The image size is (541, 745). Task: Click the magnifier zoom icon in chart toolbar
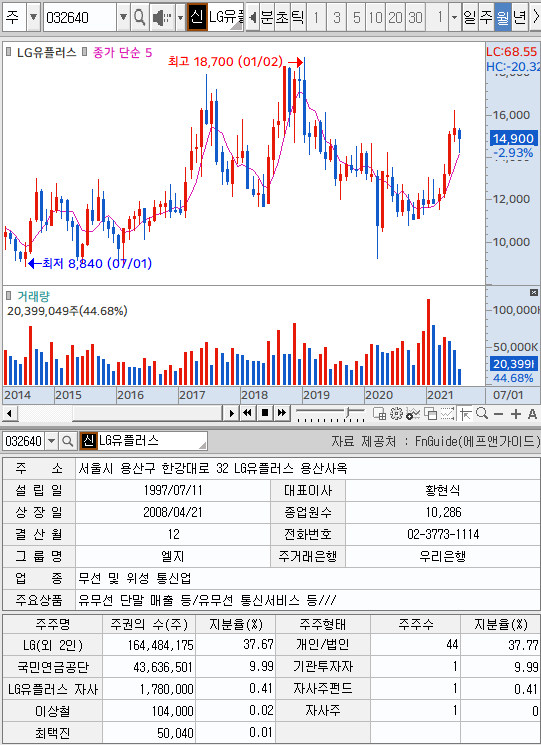tap(482, 413)
